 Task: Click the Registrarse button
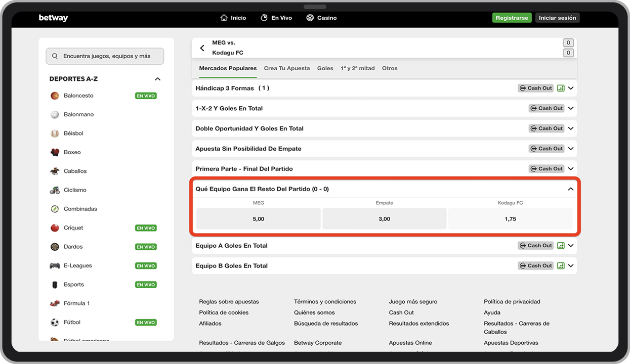(x=512, y=18)
